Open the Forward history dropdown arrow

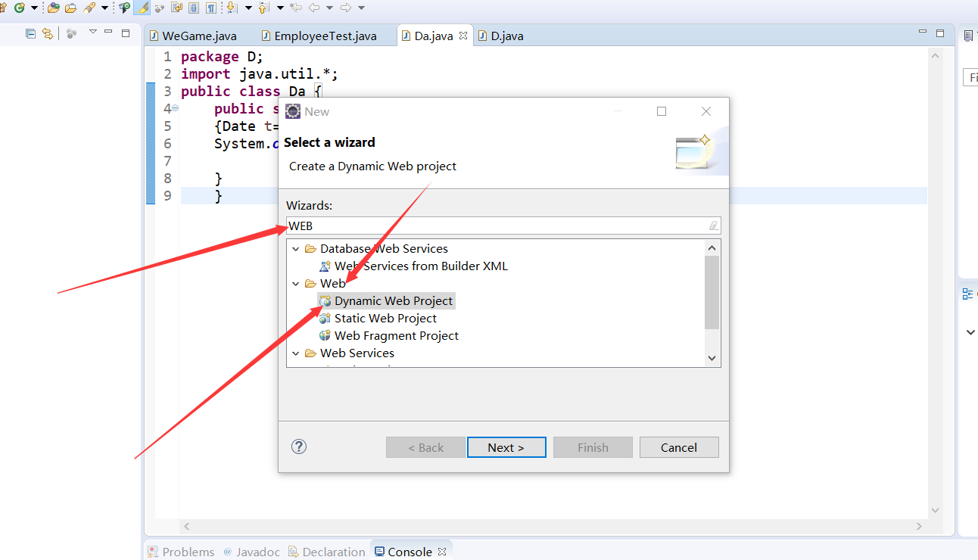361,8
